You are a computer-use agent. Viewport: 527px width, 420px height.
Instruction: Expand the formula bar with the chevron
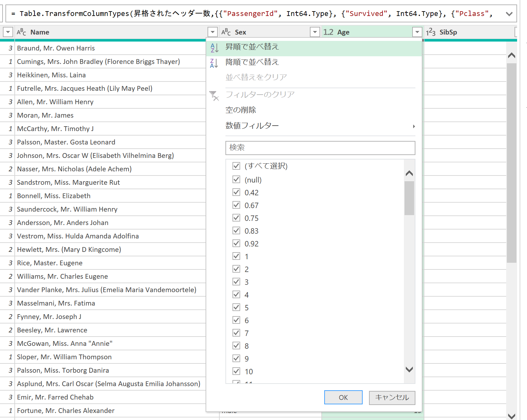pos(508,14)
